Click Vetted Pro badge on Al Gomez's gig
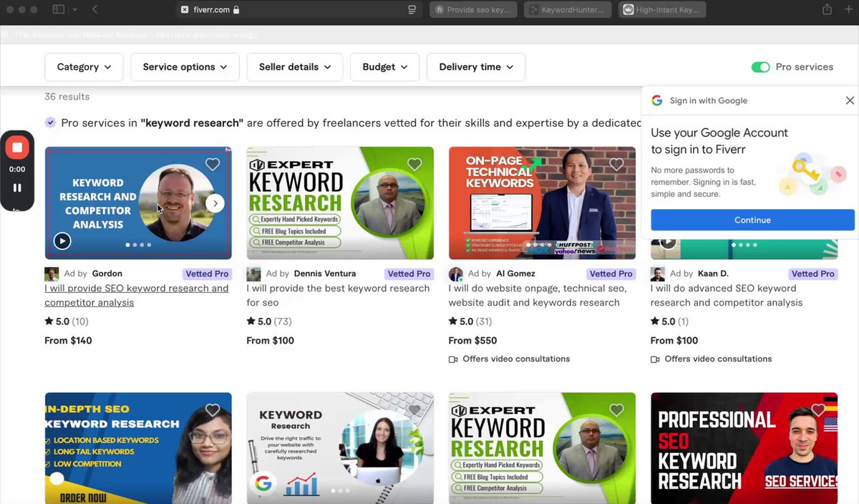Screen dimensions: 859x504 point(611,273)
